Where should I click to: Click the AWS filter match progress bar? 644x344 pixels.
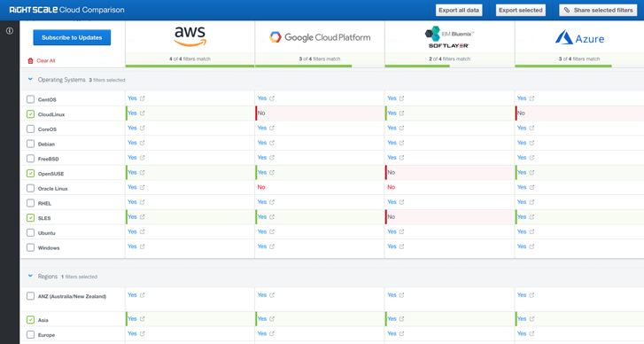click(190, 66)
